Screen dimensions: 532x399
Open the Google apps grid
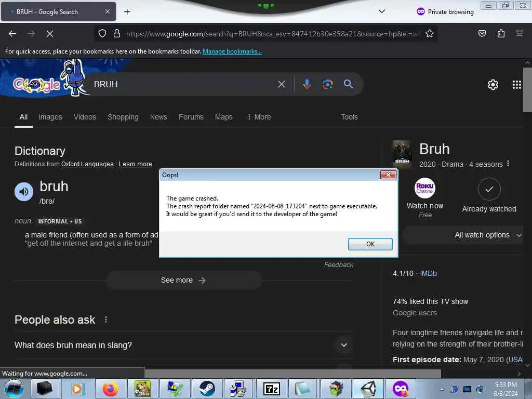pyautogui.click(x=517, y=85)
